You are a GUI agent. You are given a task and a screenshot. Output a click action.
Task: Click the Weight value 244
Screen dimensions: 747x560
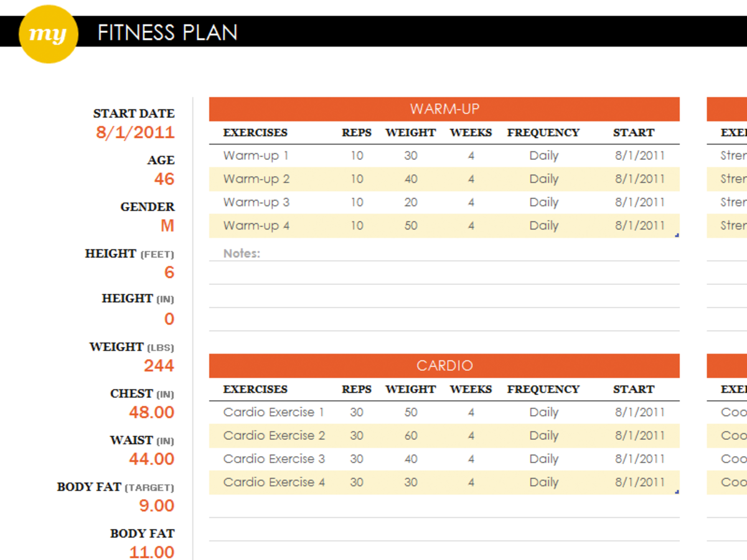[x=159, y=366]
